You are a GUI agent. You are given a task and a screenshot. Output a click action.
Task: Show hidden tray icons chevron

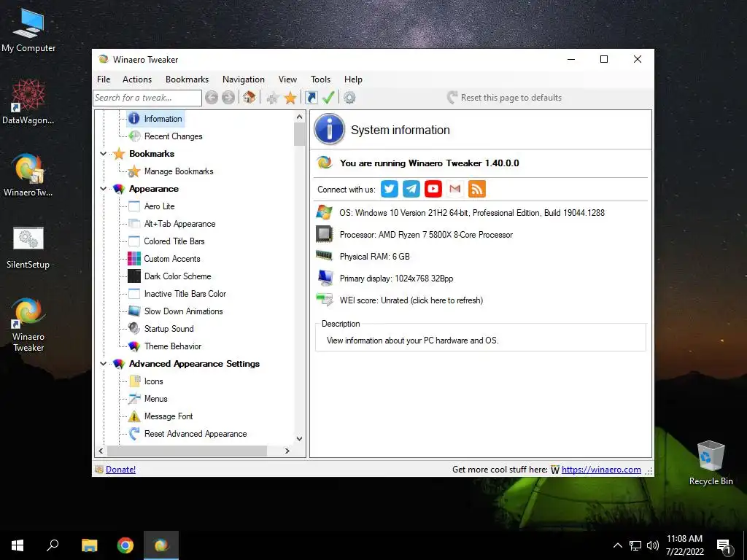point(617,545)
